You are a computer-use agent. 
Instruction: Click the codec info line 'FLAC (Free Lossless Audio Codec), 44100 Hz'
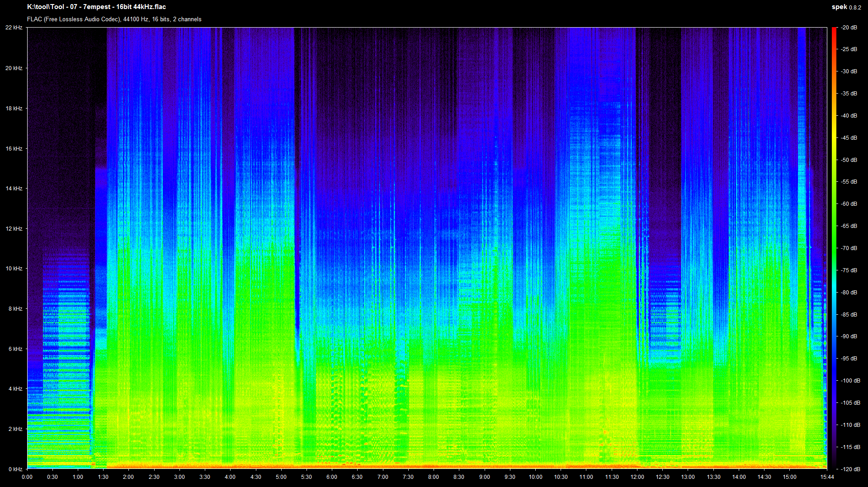click(88, 19)
